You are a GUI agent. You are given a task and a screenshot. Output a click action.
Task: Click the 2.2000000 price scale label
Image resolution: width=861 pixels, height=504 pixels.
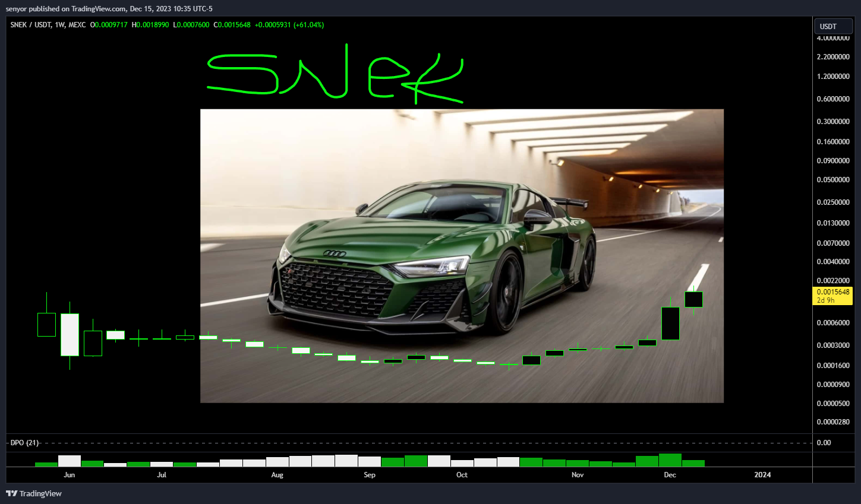[833, 57]
